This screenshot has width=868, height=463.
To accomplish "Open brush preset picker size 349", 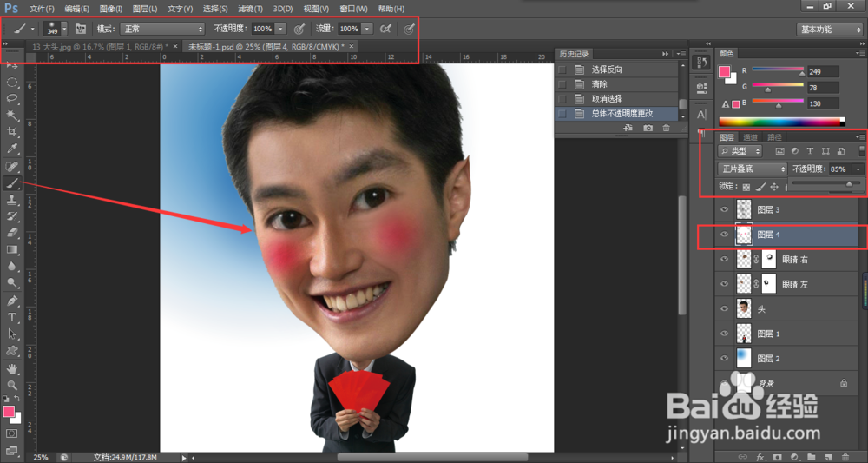I will [x=56, y=29].
